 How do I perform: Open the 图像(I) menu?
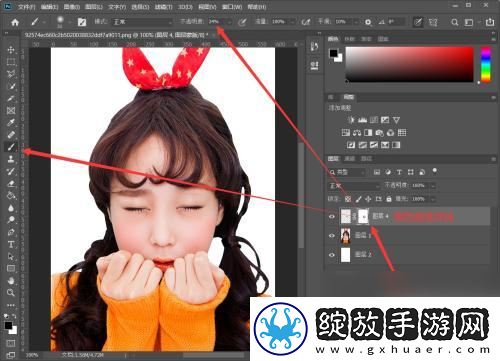(x=72, y=7)
